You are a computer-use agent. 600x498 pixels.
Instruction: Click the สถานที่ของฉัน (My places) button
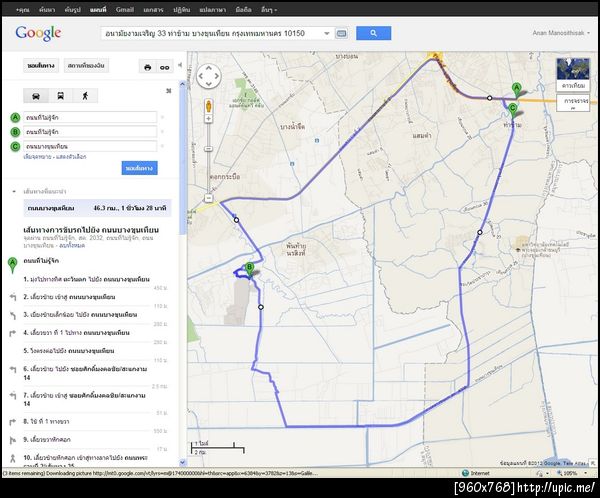point(86,66)
